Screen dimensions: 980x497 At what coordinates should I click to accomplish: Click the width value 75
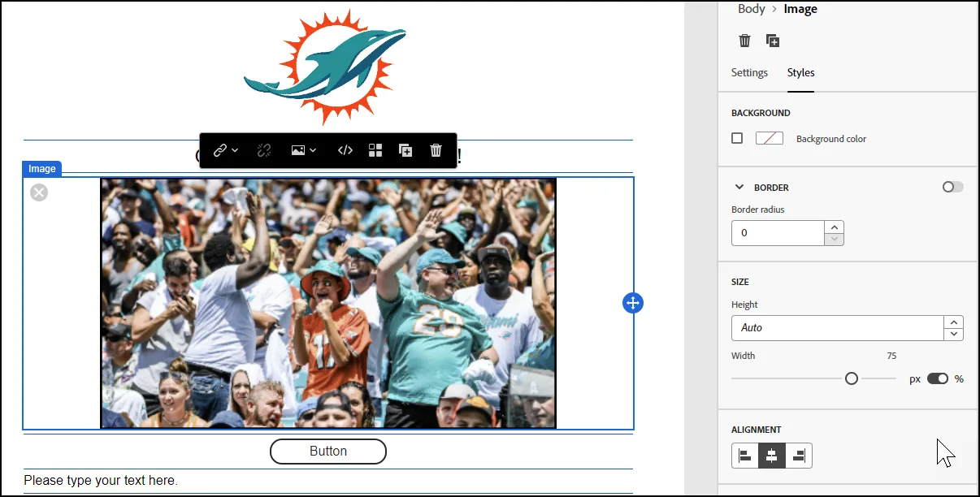891,356
